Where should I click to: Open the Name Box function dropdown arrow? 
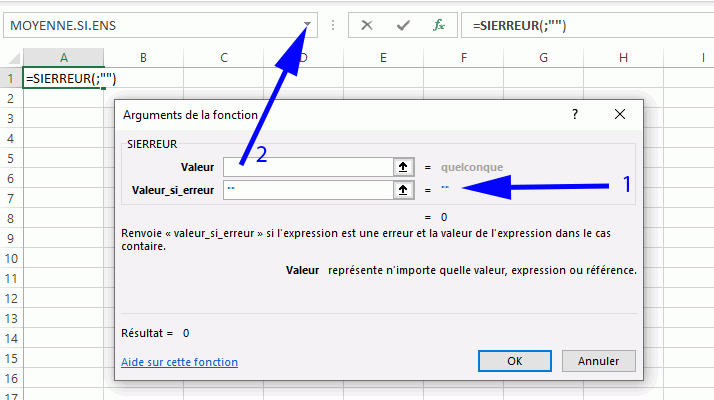pos(307,25)
